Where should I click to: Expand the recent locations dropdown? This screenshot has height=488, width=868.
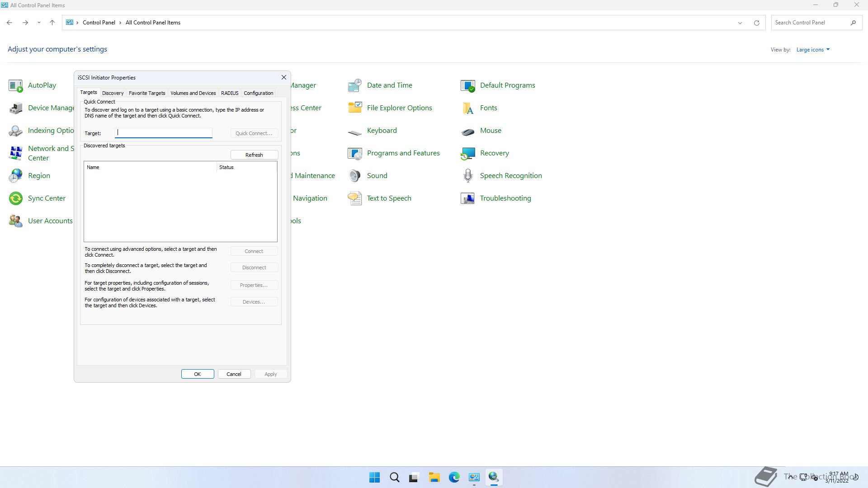[39, 23]
